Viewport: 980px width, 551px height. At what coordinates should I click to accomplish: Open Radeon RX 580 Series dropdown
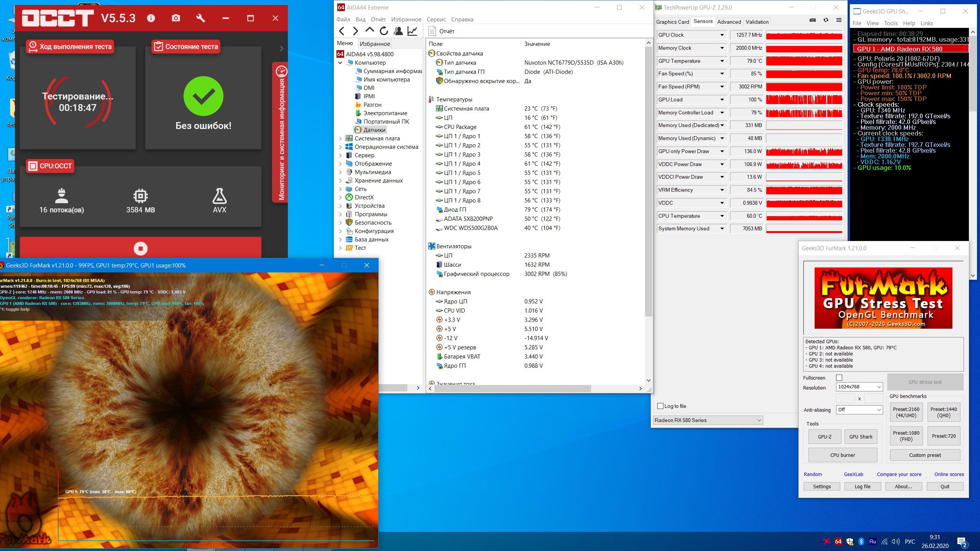(x=708, y=420)
